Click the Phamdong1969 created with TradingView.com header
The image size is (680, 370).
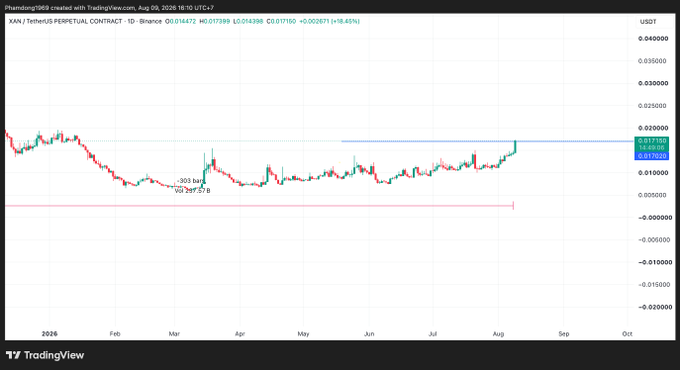(109, 8)
